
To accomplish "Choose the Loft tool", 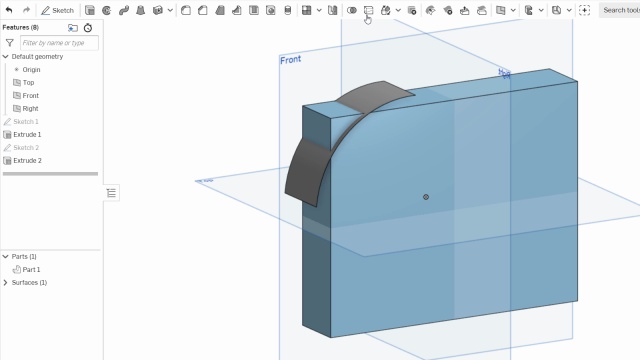I will pos(140,10).
